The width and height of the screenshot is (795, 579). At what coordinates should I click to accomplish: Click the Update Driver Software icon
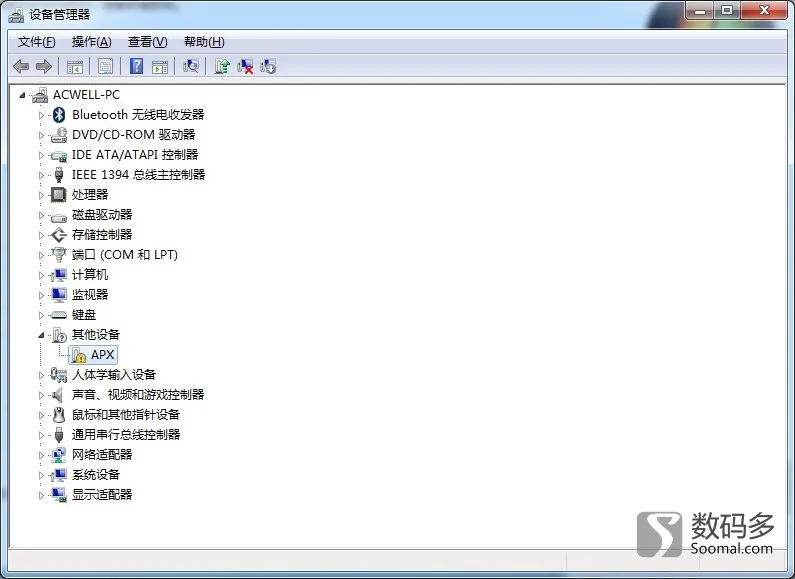222,66
